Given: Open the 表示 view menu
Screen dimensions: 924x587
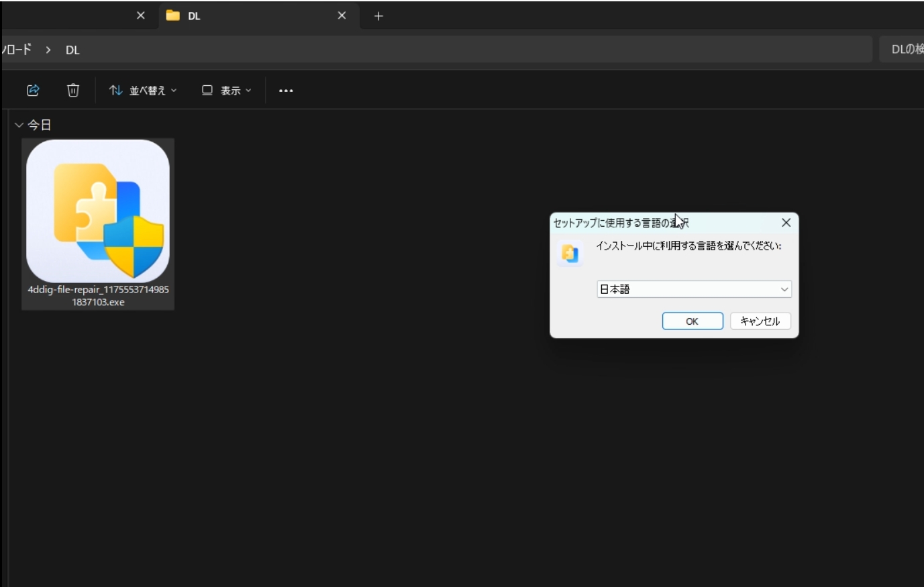Looking at the screenshot, I should pos(227,90).
